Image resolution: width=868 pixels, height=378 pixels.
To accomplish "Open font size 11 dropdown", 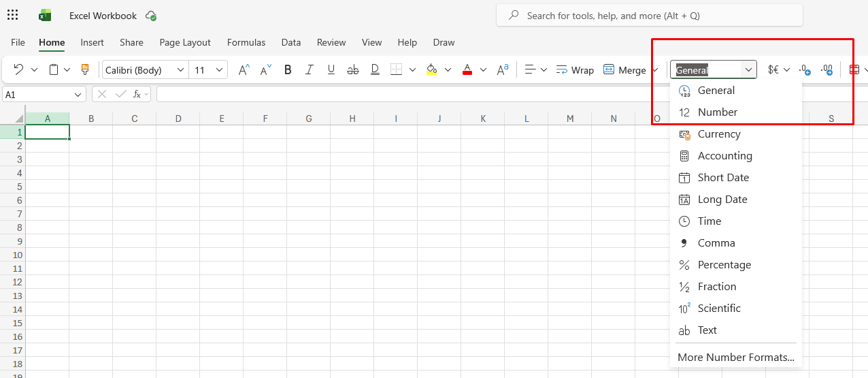I will coord(219,69).
